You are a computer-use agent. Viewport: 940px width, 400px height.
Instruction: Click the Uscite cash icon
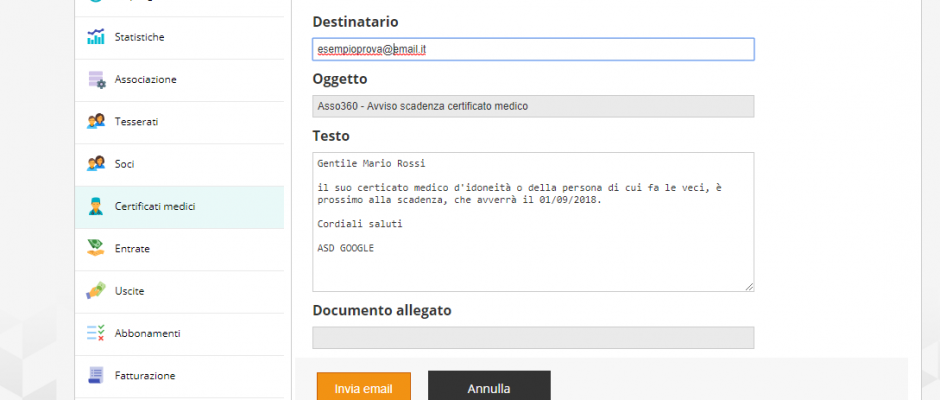pyautogui.click(x=95, y=291)
